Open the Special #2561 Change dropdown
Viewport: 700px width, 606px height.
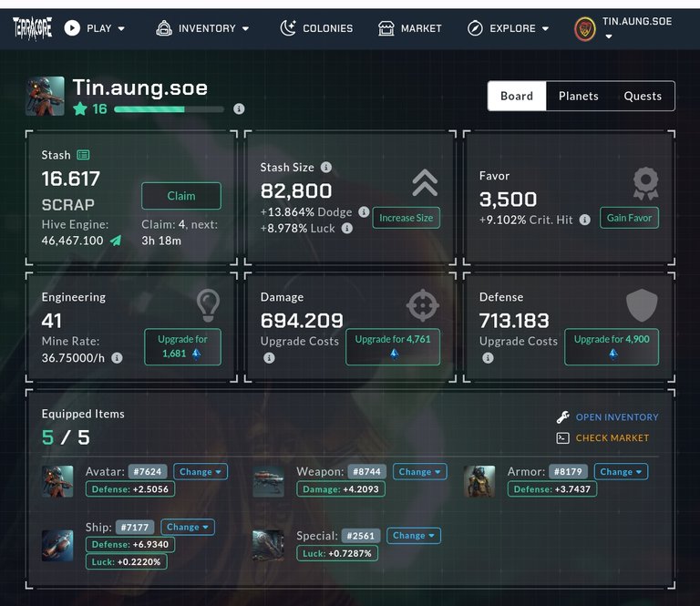[414, 536]
